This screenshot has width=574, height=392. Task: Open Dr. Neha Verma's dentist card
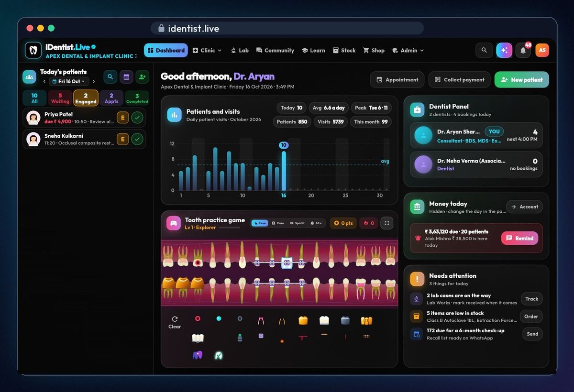pos(476,164)
